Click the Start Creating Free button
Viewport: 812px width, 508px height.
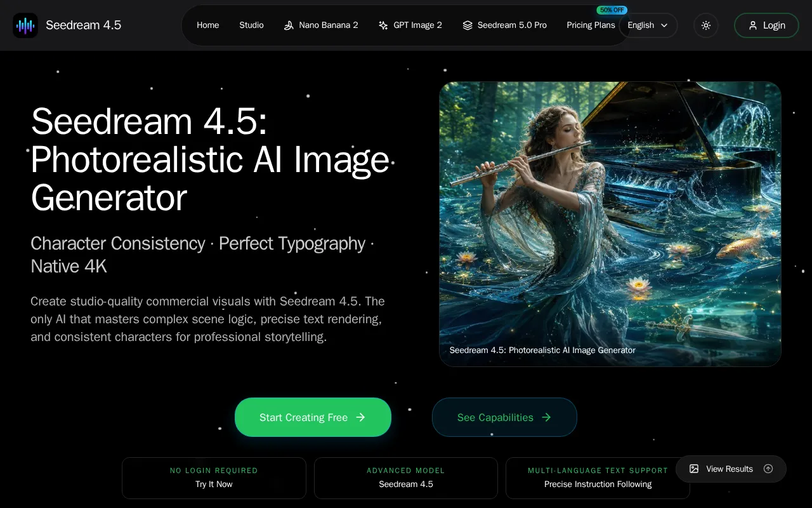pos(313,417)
